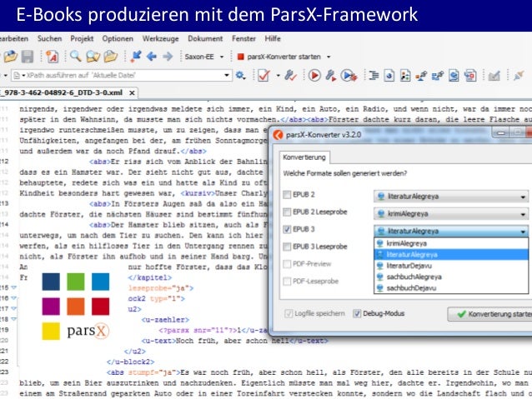Collapse the EPUB 3 template dropdown
This screenshot has width=532, height=399.
pos(451,232)
